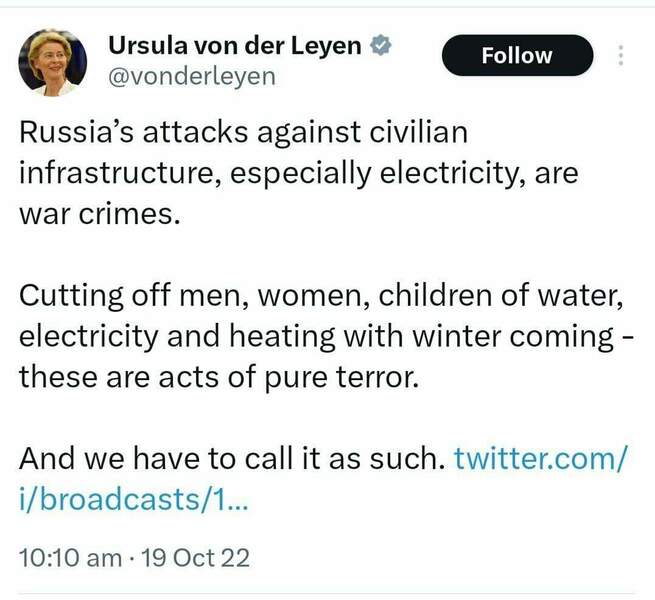Click the "Ursula von der Leyen" display name
The image size is (655, 600).
point(235,47)
